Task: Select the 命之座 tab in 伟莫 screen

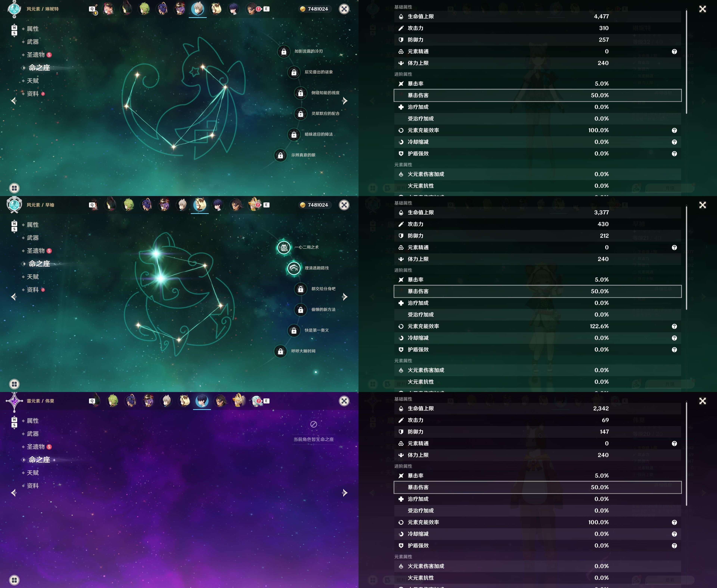Action: coord(39,460)
